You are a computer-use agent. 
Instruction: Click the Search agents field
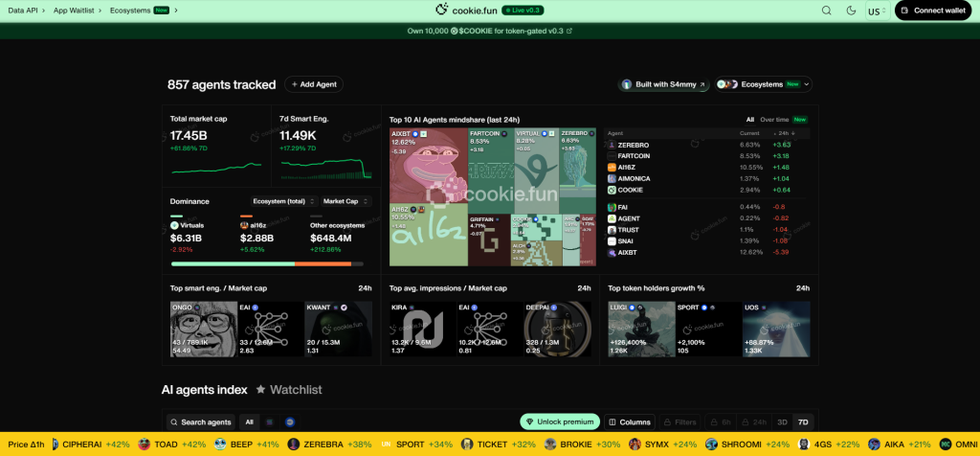(x=201, y=422)
